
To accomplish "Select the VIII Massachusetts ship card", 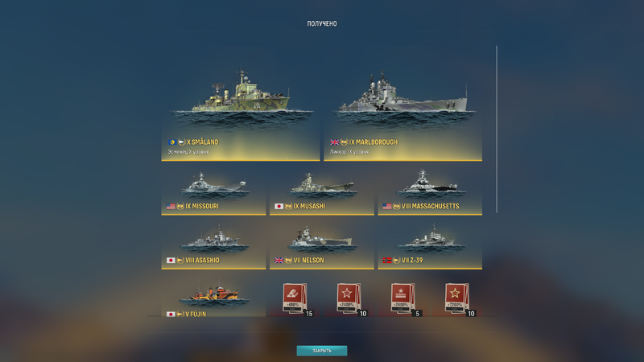I will tap(430, 190).
